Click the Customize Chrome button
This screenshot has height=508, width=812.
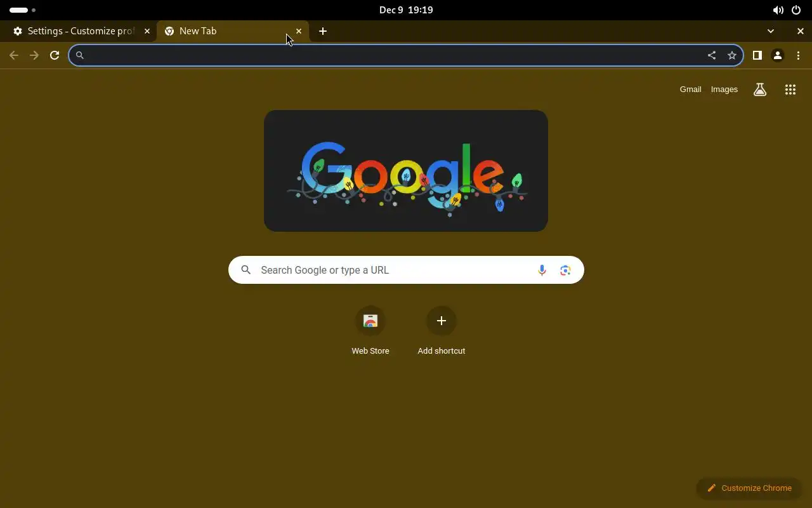pyautogui.click(x=749, y=488)
